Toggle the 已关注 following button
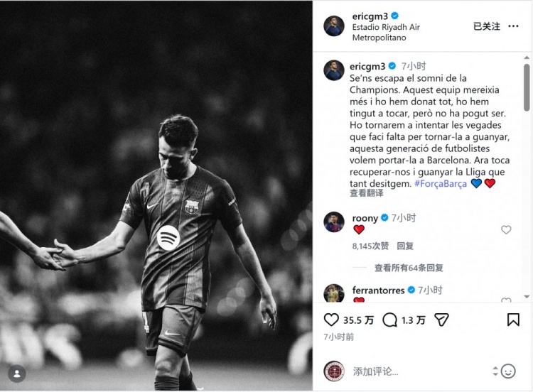This screenshot has height=392, width=533. point(486,26)
